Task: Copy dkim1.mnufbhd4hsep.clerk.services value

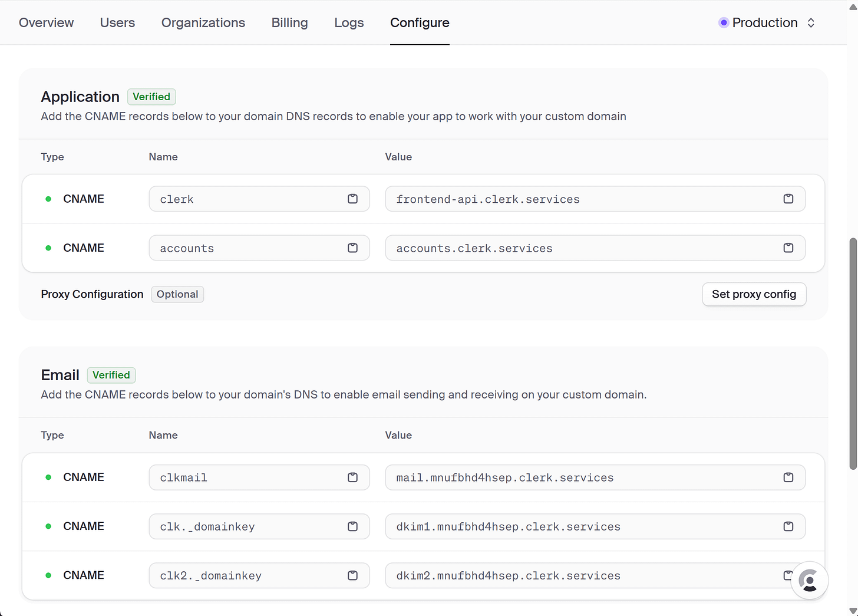Action: click(x=788, y=526)
